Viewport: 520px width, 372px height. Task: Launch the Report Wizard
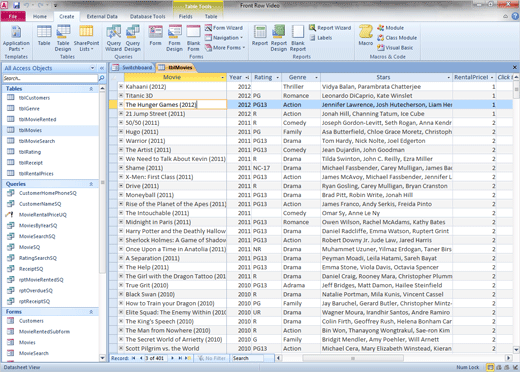tap(330, 28)
